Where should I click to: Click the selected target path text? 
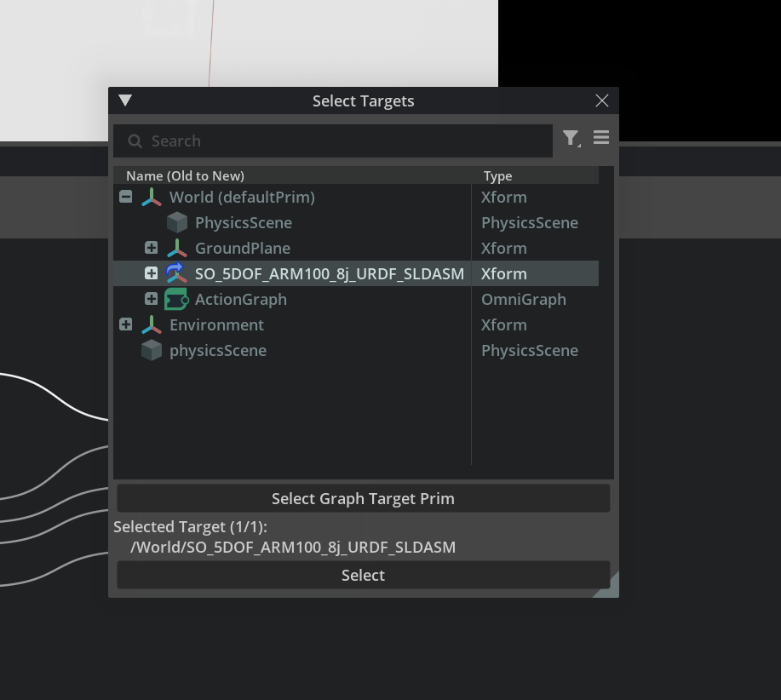click(x=293, y=548)
